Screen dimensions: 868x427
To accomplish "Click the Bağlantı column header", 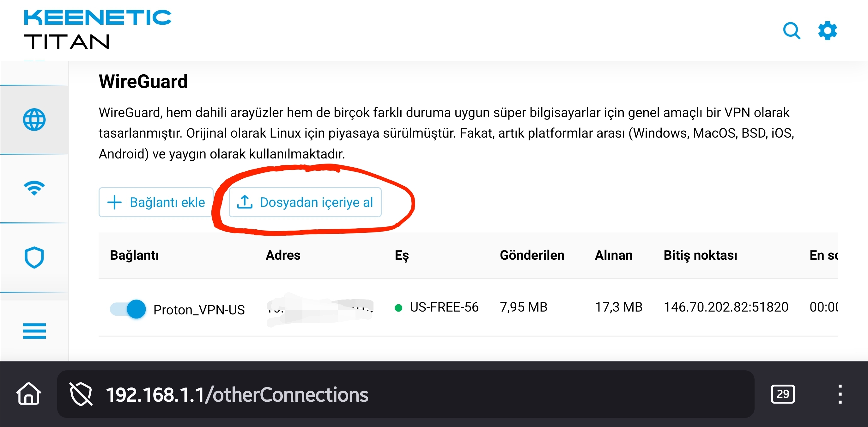I will click(134, 255).
